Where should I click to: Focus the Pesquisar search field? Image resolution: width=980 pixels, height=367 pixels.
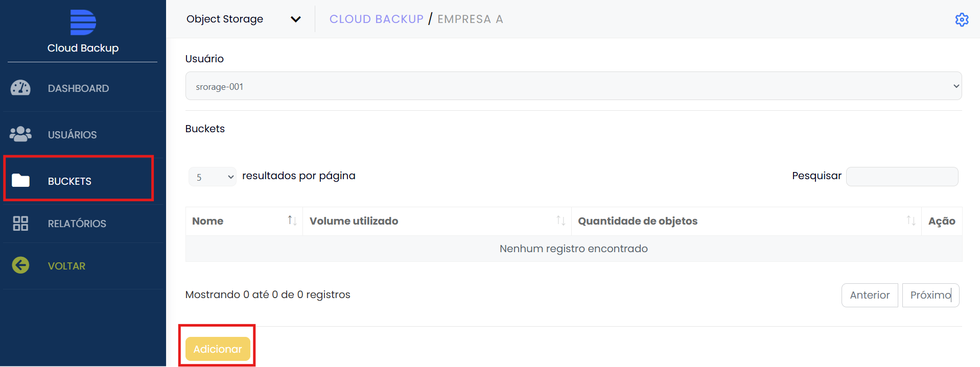[x=902, y=177]
